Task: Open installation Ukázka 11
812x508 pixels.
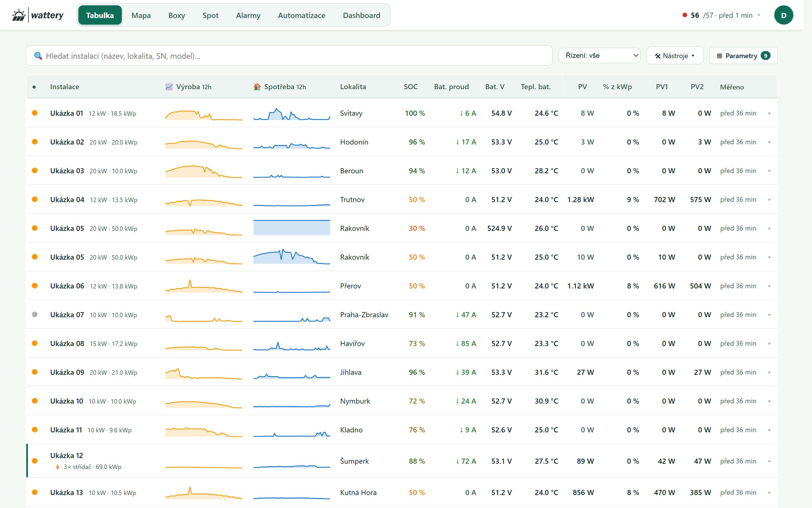Action: tap(66, 430)
